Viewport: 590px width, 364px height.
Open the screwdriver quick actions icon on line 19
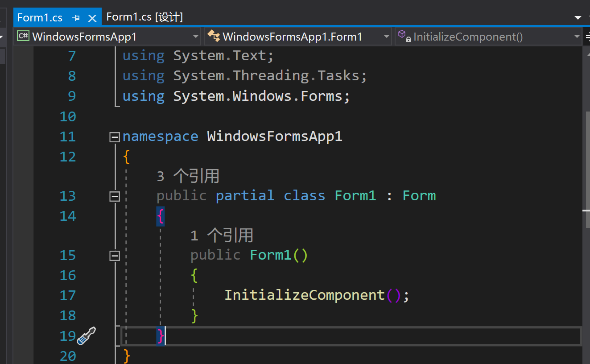click(x=87, y=336)
